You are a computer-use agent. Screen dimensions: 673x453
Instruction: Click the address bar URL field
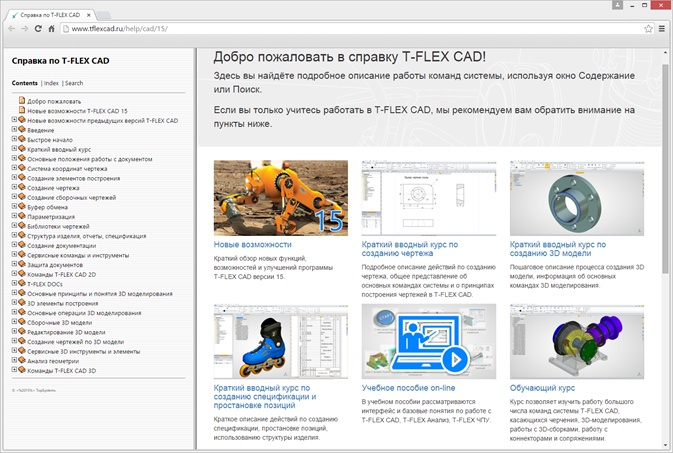tap(352, 29)
